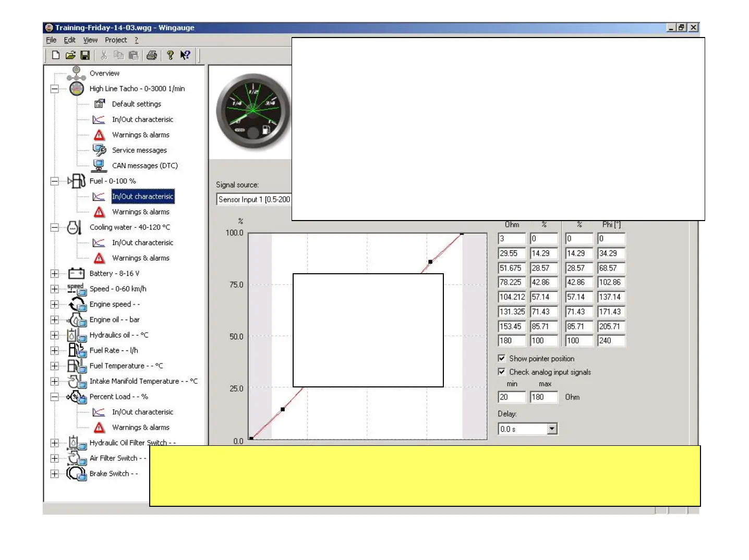The width and height of the screenshot is (749, 560).
Task: Open the Signal source combo box
Action: tap(253, 199)
